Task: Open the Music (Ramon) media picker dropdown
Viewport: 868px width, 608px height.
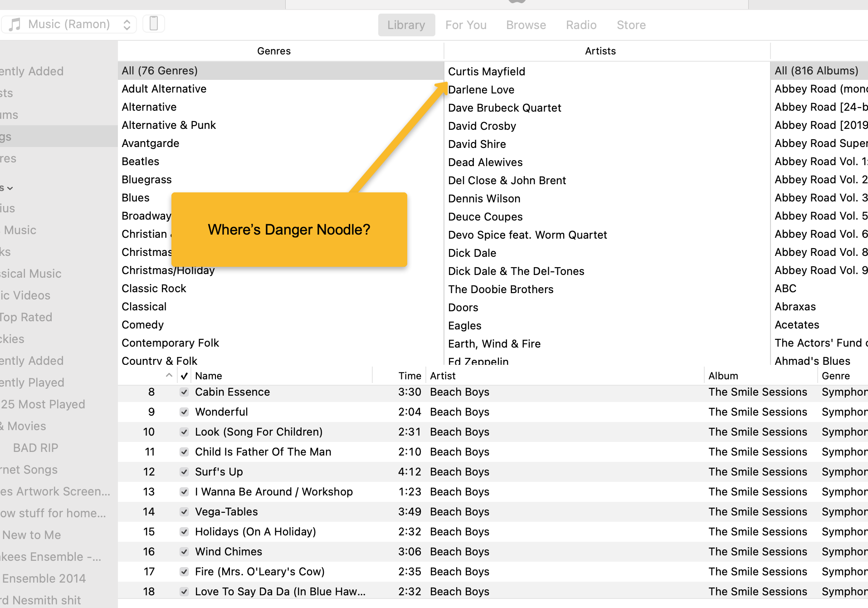Action: [69, 24]
